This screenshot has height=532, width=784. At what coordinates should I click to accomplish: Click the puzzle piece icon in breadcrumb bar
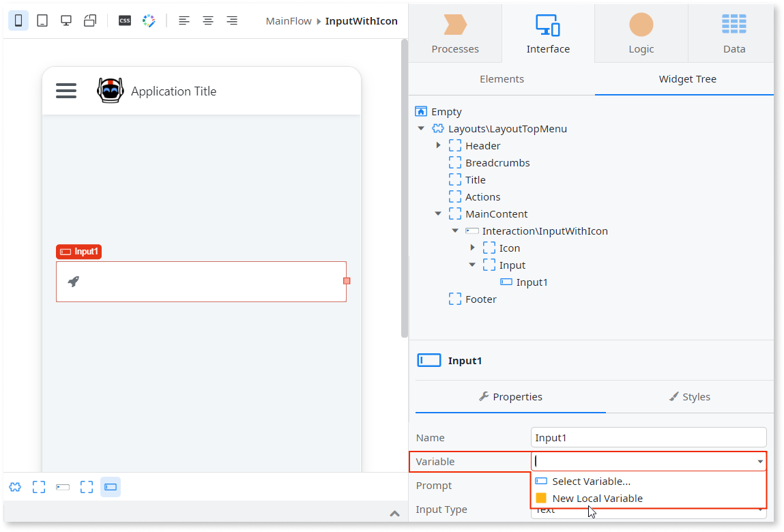coord(15,487)
